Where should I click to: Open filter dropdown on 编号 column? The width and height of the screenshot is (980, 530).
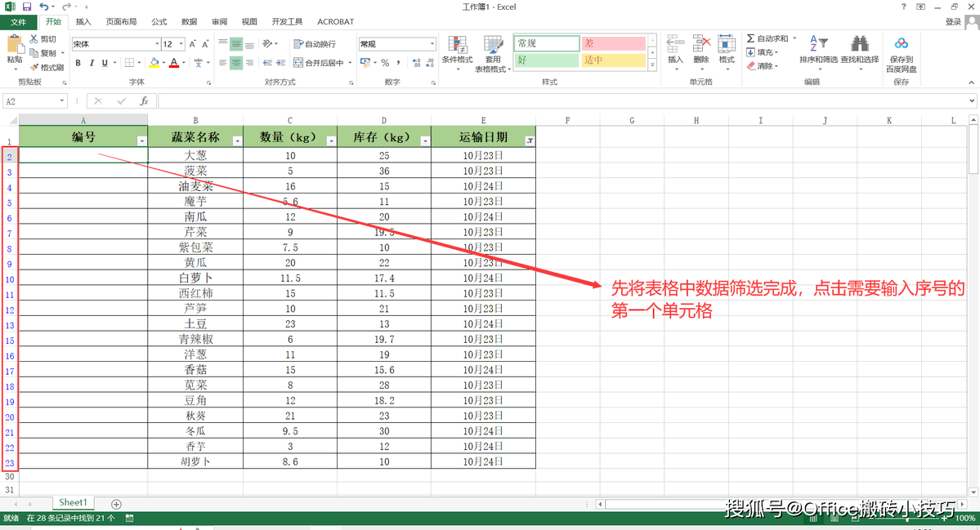tap(142, 141)
